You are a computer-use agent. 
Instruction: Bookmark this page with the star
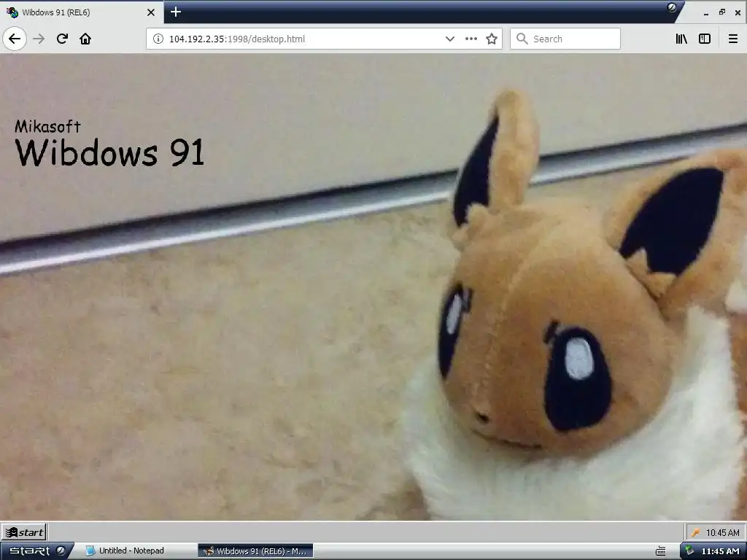pos(492,39)
